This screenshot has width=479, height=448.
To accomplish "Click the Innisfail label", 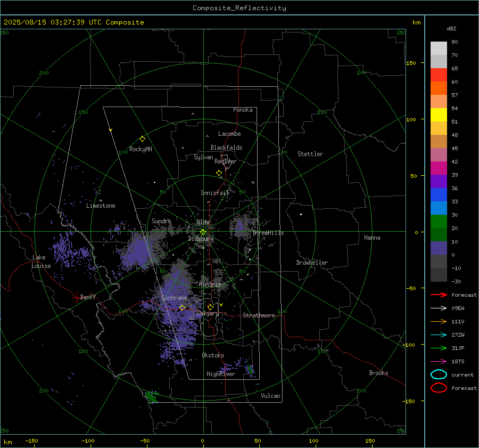I will [215, 193].
